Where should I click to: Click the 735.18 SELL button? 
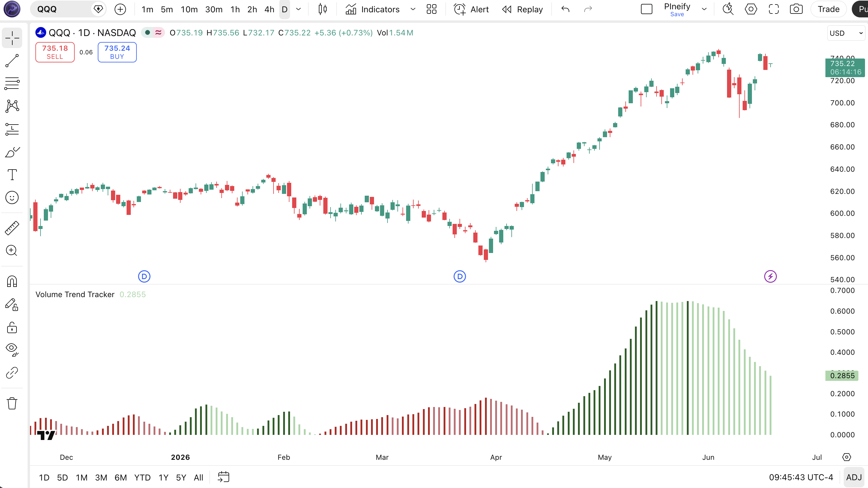tap(55, 52)
